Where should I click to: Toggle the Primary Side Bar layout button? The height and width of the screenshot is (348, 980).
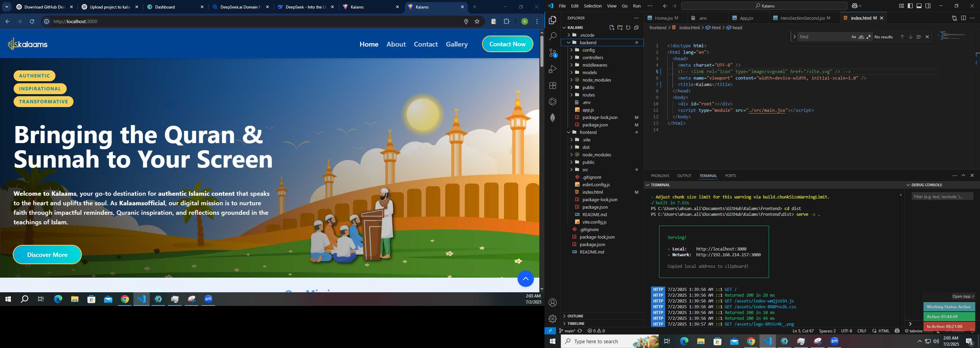910,6
